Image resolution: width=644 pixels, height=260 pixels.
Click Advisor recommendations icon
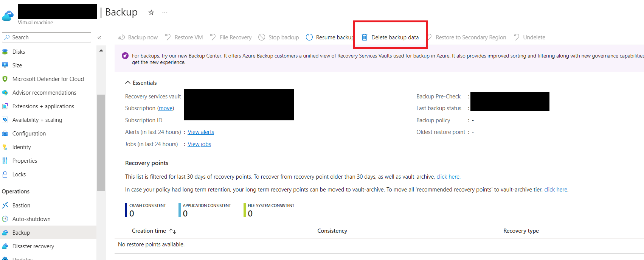pyautogui.click(x=5, y=92)
